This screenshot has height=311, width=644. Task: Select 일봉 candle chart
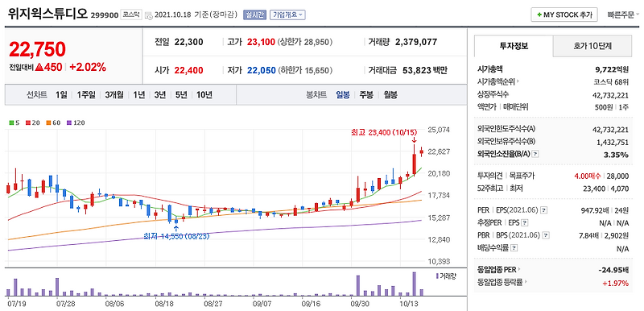[x=343, y=95]
